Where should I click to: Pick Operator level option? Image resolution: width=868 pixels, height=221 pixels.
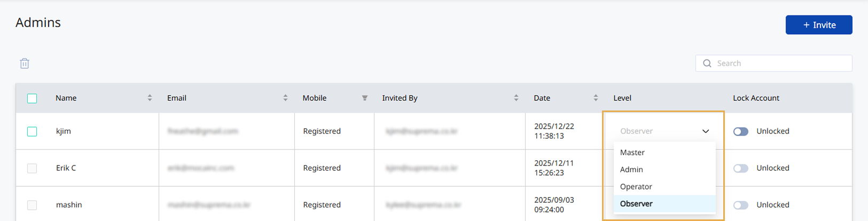pyautogui.click(x=636, y=187)
